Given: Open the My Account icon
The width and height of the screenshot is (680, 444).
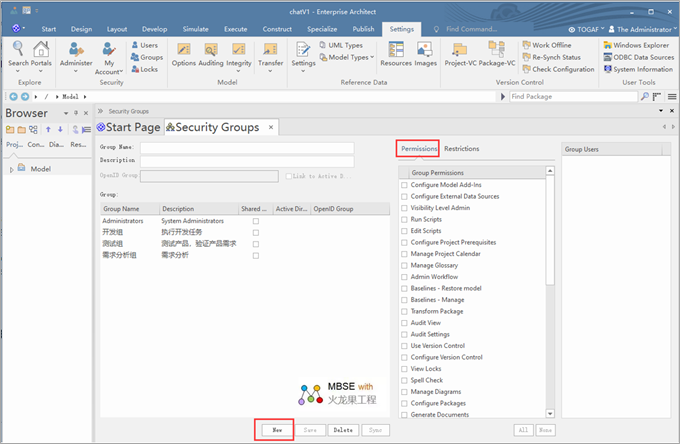Looking at the screenshot, I should (x=109, y=49).
